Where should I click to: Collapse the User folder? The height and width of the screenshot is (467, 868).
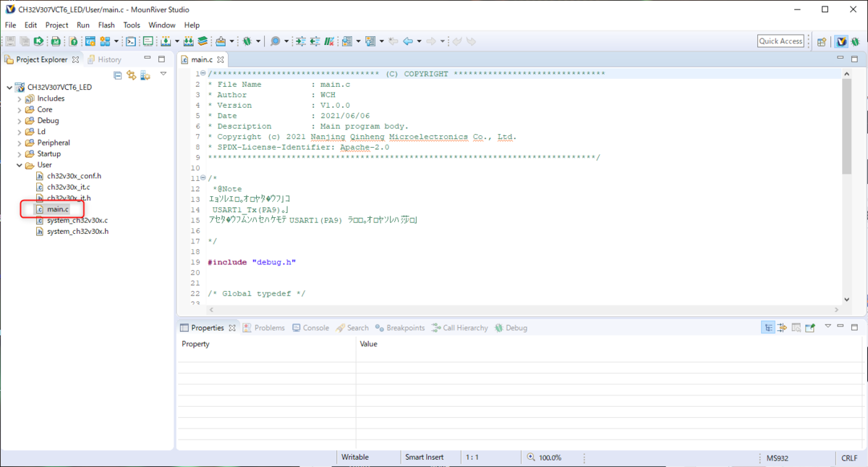click(x=20, y=165)
